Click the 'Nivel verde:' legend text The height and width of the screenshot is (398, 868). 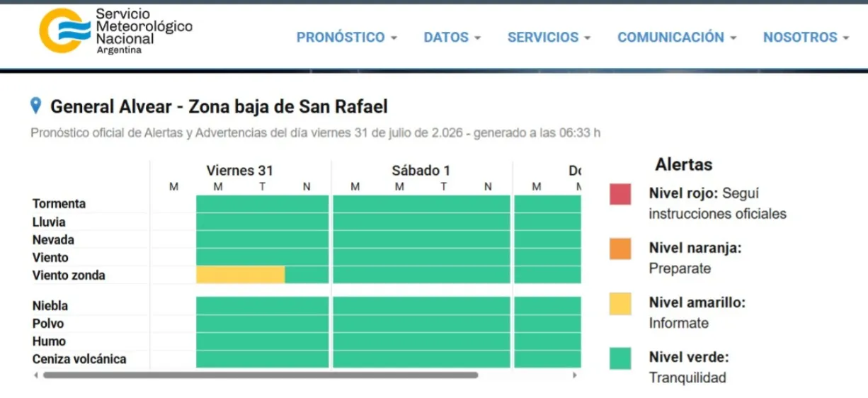[689, 357]
